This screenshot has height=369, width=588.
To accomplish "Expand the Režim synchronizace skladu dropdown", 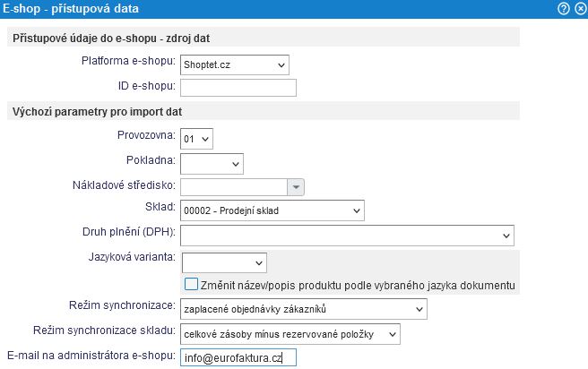I will pyautogui.click(x=290, y=334).
